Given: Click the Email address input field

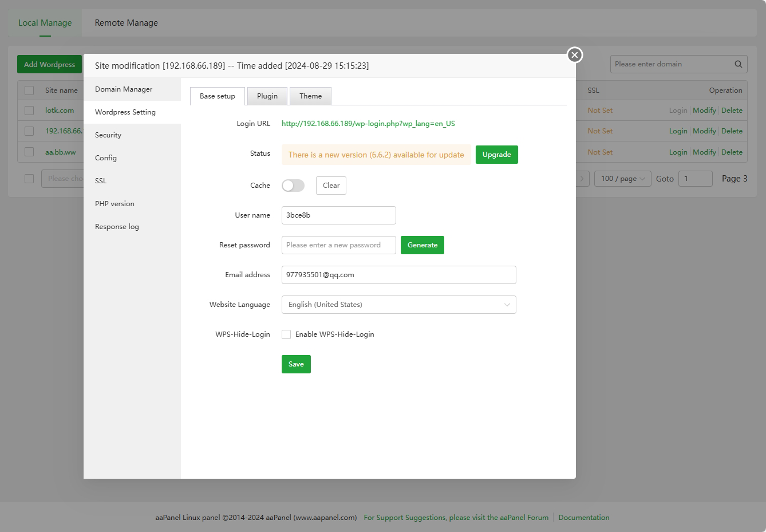Looking at the screenshot, I should click(x=398, y=275).
